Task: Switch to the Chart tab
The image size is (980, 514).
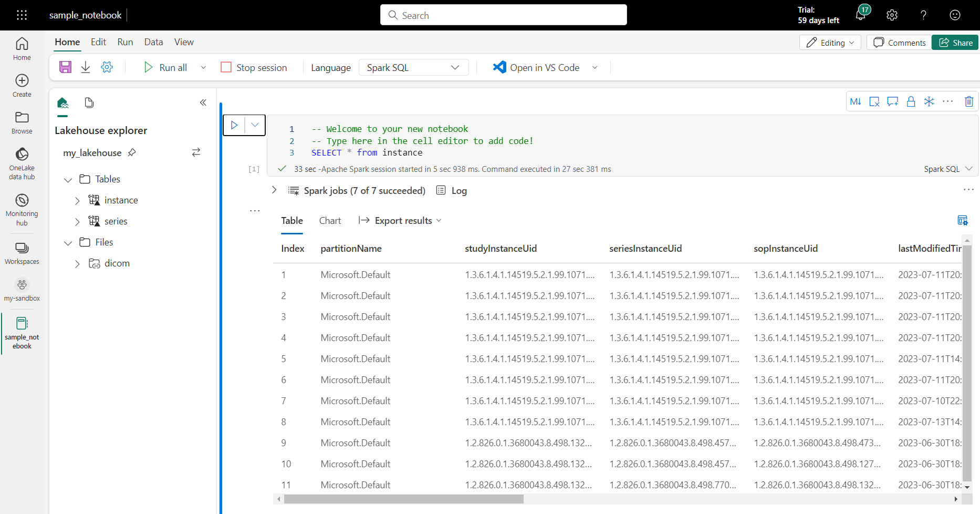Action: 330,221
